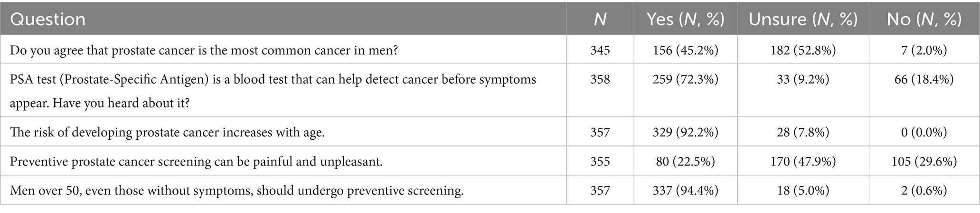The height and width of the screenshot is (213, 980).
Task: Click the cell 66 (18.4%)
Action: [924, 79]
